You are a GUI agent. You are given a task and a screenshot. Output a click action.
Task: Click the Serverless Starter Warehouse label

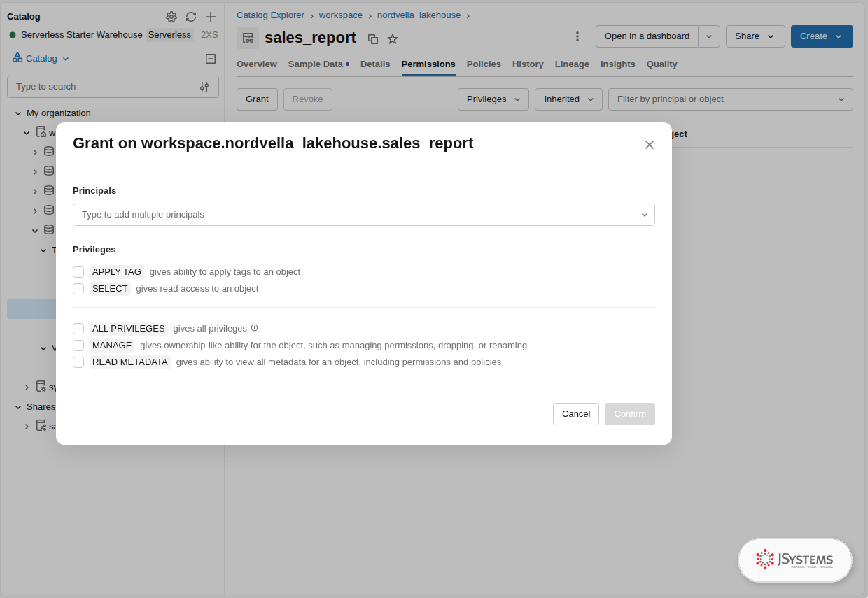pos(82,35)
